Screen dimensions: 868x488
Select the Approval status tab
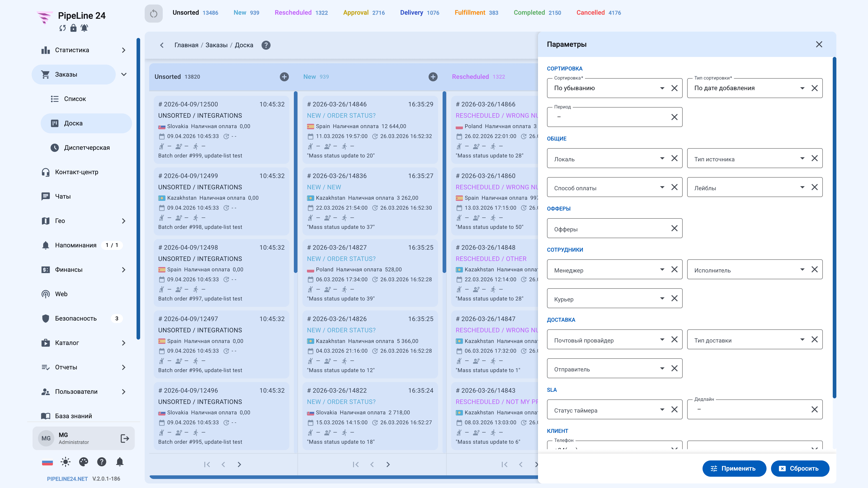coord(364,13)
